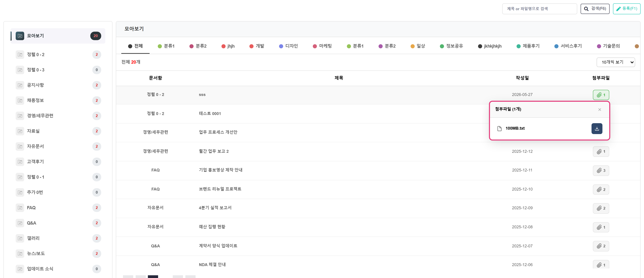Download the 100MB.txt attachment
644x278 pixels.
pos(597,128)
